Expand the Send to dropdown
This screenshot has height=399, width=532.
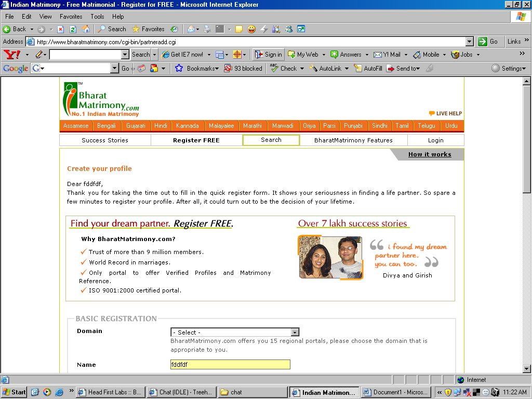pos(418,69)
